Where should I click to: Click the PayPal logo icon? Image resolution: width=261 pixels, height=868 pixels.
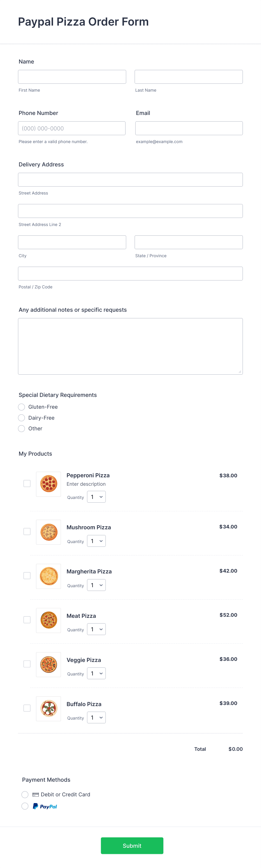point(45,806)
